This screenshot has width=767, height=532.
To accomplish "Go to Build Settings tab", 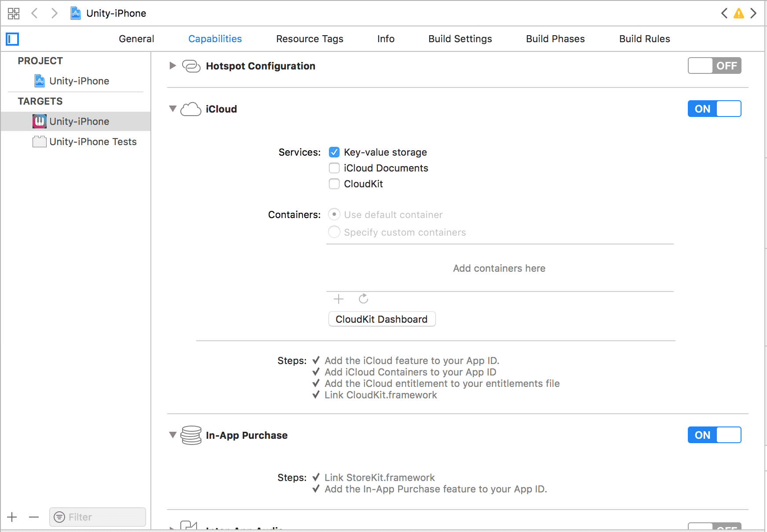I will 460,39.
